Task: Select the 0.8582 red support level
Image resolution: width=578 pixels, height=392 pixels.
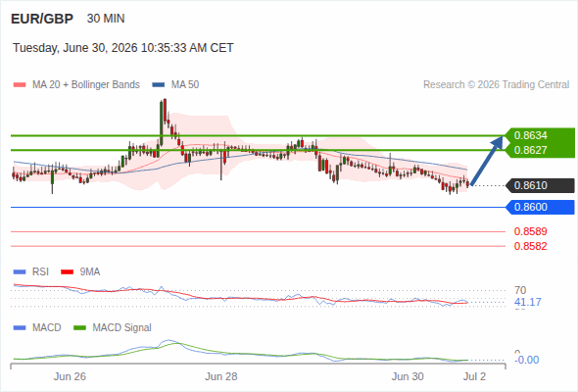Action: [530, 246]
